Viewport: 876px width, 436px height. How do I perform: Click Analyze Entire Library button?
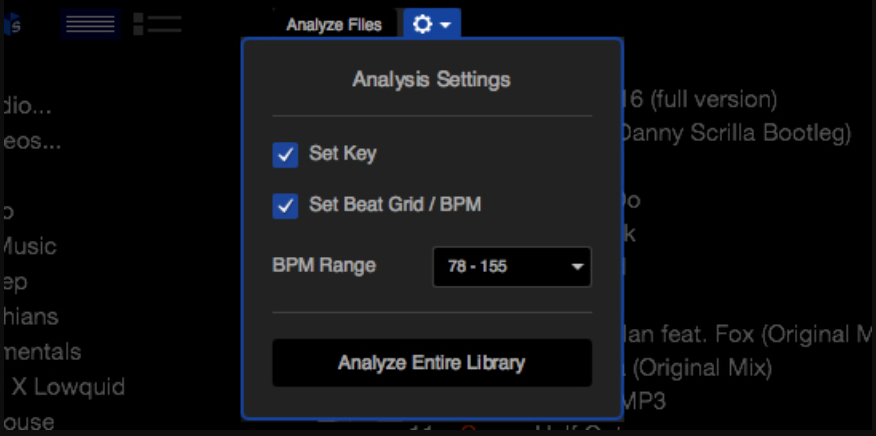[432, 363]
